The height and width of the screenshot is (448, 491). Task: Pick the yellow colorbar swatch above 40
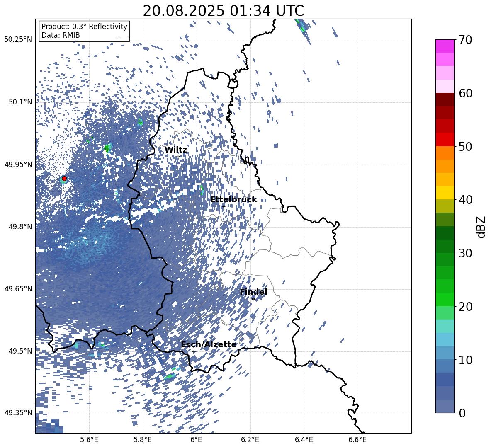[445, 193]
